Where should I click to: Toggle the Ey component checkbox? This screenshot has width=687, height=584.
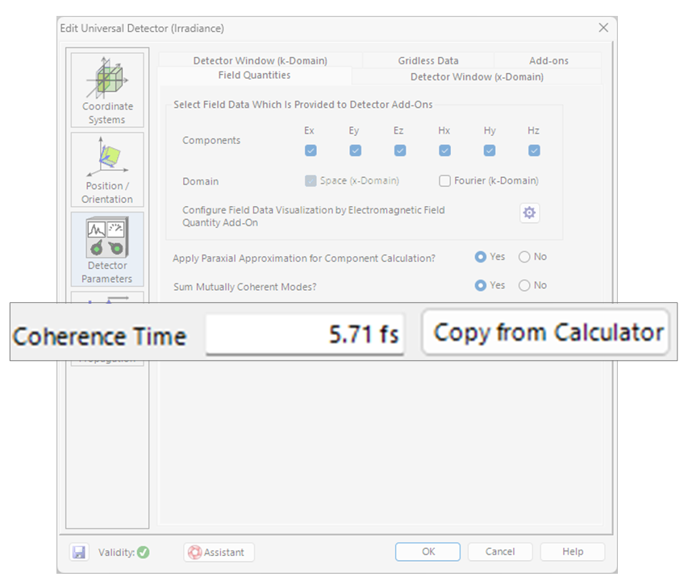tap(355, 151)
